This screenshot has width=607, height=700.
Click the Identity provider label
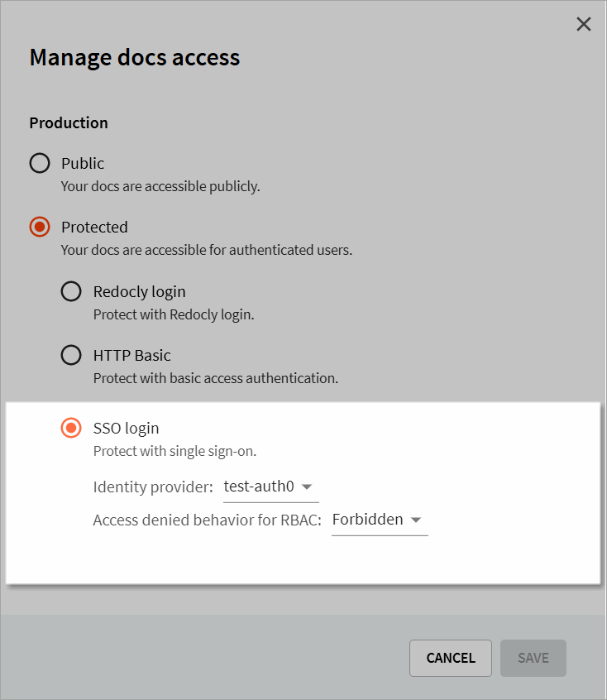(x=153, y=487)
